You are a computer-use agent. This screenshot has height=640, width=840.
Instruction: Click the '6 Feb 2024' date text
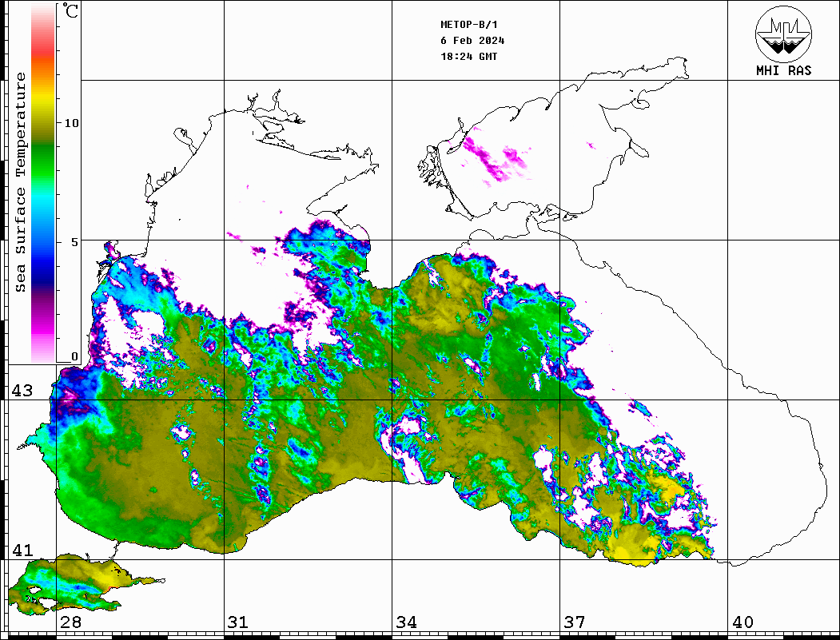point(472,41)
